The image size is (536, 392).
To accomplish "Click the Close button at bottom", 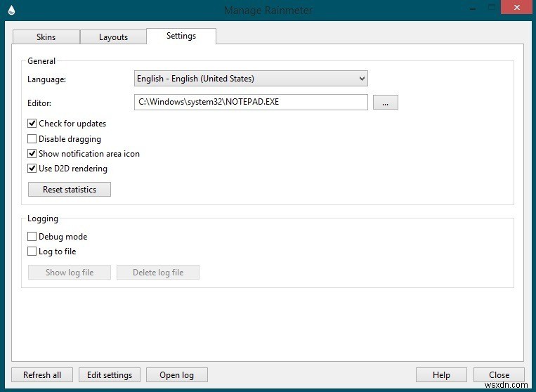I will click(499, 375).
